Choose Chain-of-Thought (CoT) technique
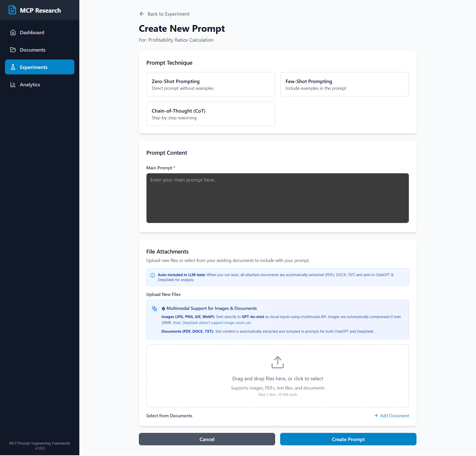The image size is (476, 456). pyautogui.click(x=210, y=114)
